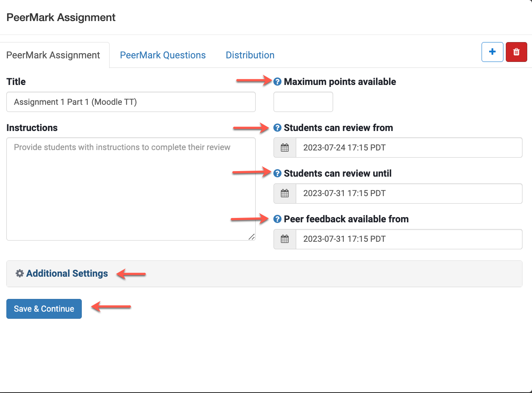This screenshot has width=532, height=393.
Task: Open calendar for Students can review until
Action: (x=285, y=193)
